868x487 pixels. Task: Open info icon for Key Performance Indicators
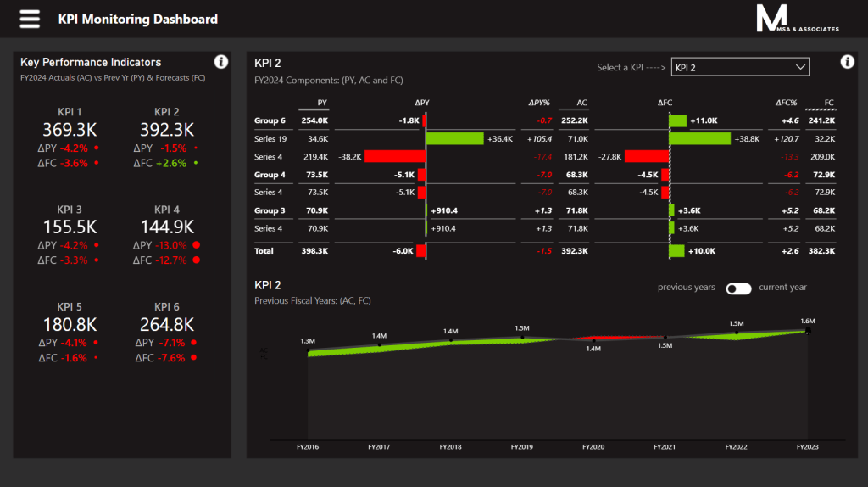(220, 61)
